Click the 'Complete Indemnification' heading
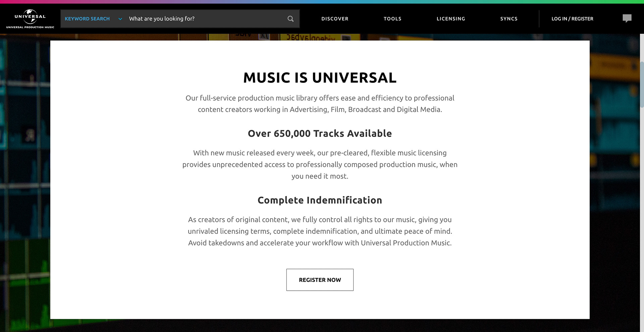Image resolution: width=644 pixels, height=332 pixels. [320, 200]
